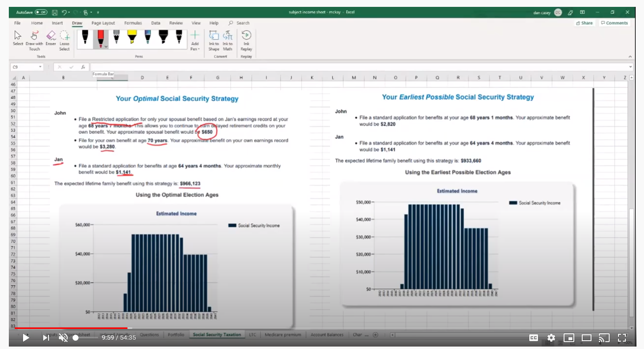Open the Page Layout ribbon tab
644x349 pixels.
tap(103, 23)
